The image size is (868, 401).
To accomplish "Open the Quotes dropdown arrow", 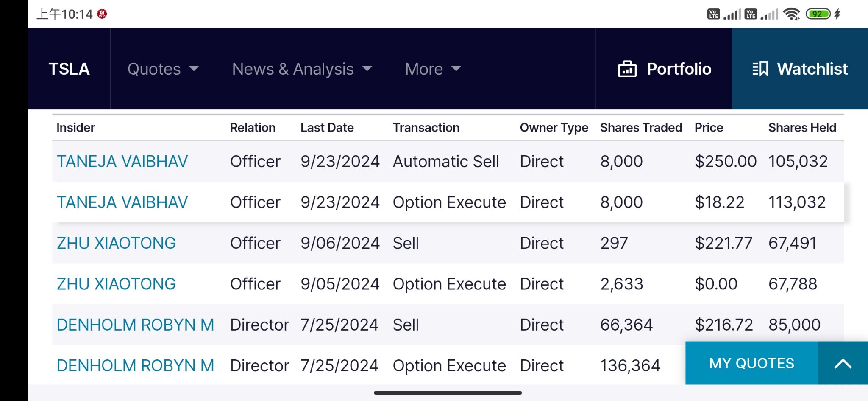I will [194, 69].
